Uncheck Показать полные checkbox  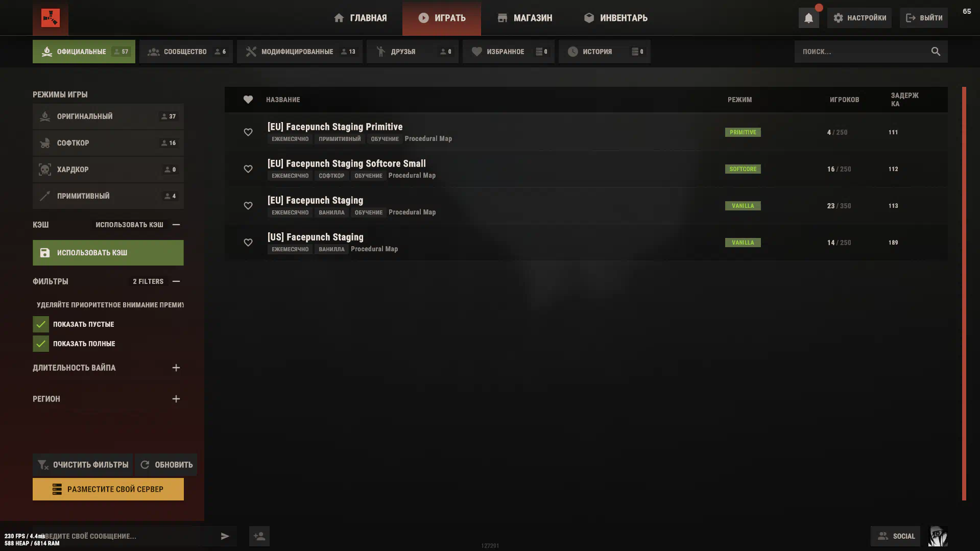[41, 344]
